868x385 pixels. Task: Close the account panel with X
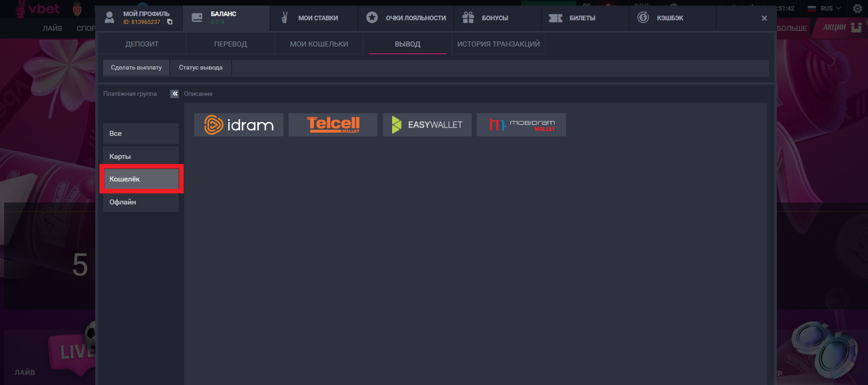tap(764, 18)
